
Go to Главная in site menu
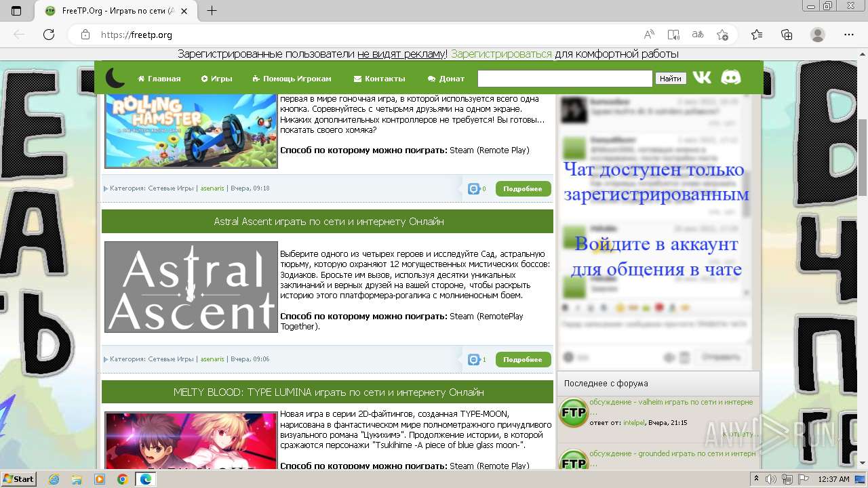coord(159,79)
